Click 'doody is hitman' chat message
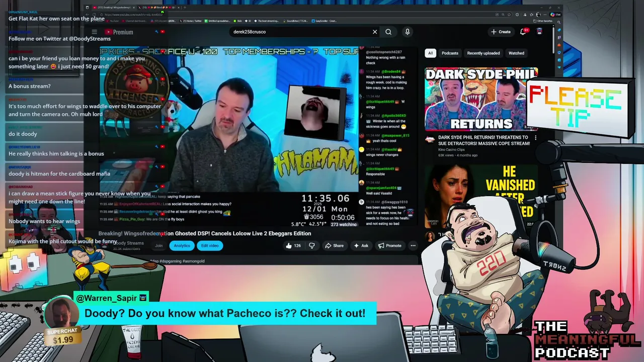Image resolution: width=644 pixels, height=362 pixels. click(x=59, y=173)
